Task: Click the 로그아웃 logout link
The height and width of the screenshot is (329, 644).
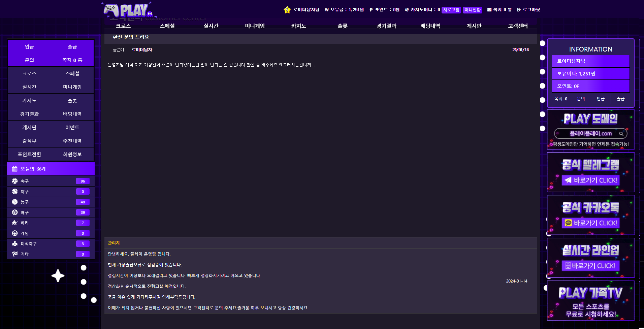Action: click(528, 10)
